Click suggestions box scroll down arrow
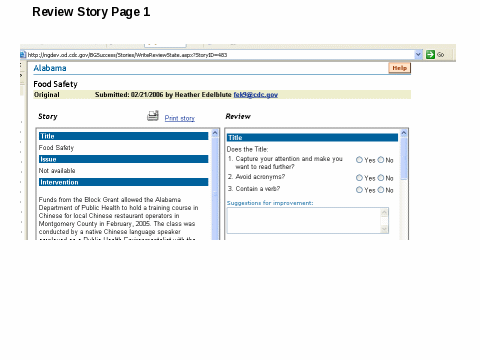Viewport: 480px width, 360px height. click(384, 229)
